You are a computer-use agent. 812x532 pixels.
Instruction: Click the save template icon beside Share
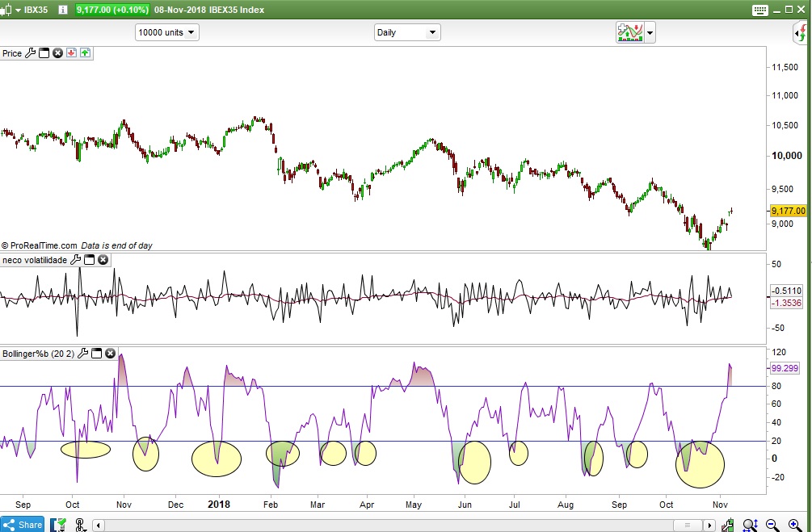(58, 525)
